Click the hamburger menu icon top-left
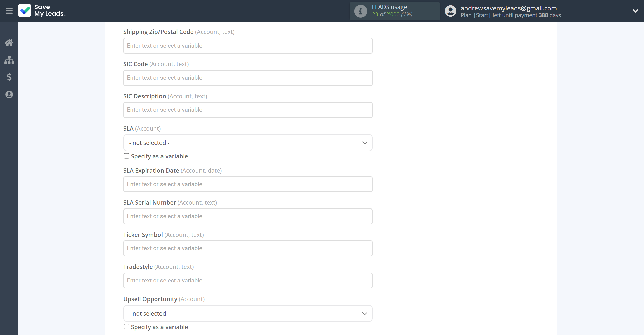 point(9,10)
